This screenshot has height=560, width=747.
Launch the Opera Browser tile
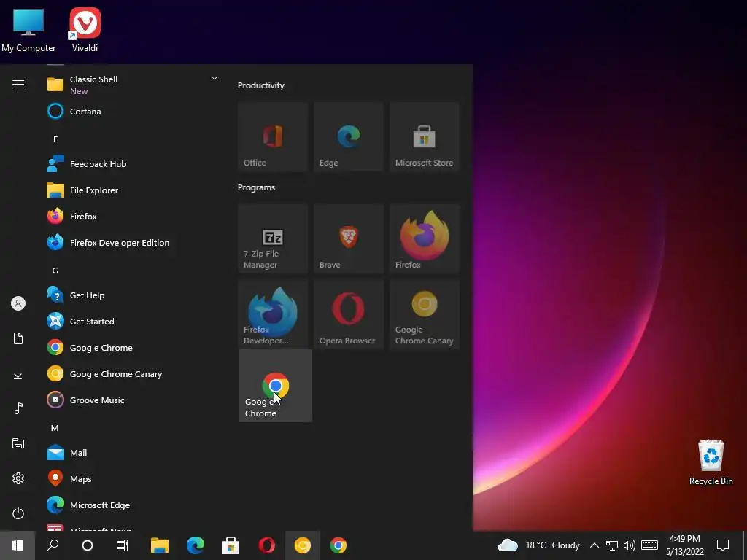[x=348, y=314]
